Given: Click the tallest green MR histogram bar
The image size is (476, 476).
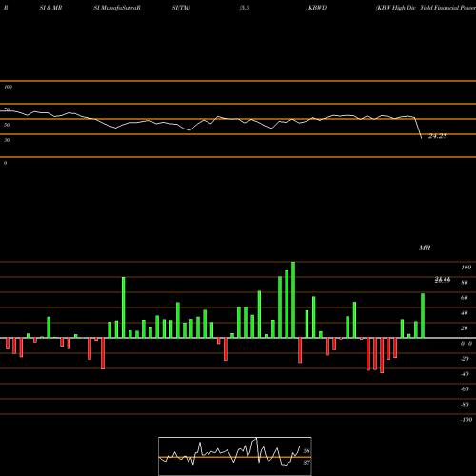Looking at the screenshot, I should [x=293, y=300].
